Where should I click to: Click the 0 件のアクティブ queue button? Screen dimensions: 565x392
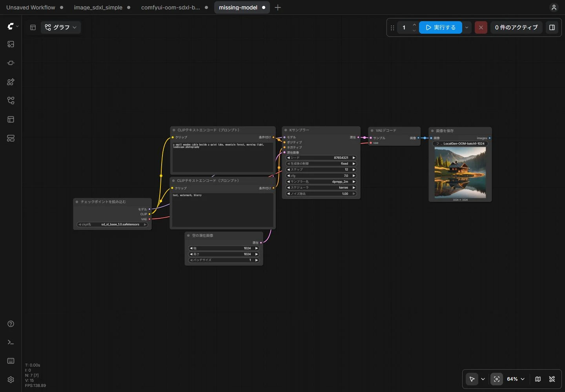pyautogui.click(x=516, y=27)
